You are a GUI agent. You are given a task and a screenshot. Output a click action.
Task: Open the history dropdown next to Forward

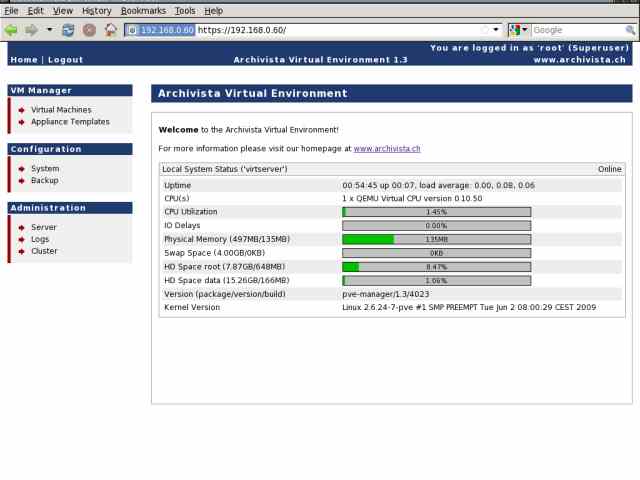click(49, 29)
